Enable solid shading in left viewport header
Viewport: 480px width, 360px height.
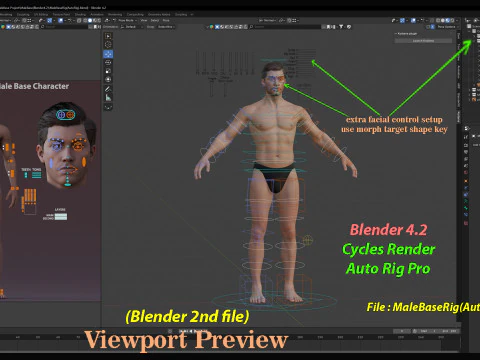[x=90, y=20]
